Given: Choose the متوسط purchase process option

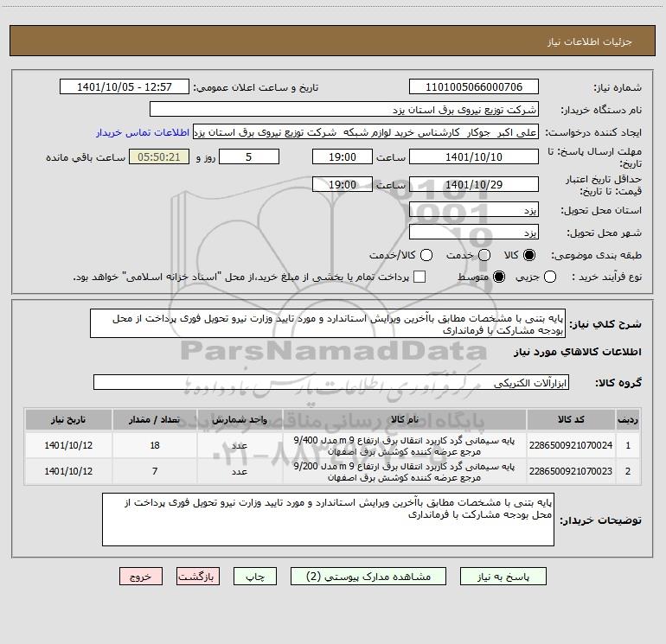Looking at the screenshot, I should click(x=499, y=277).
